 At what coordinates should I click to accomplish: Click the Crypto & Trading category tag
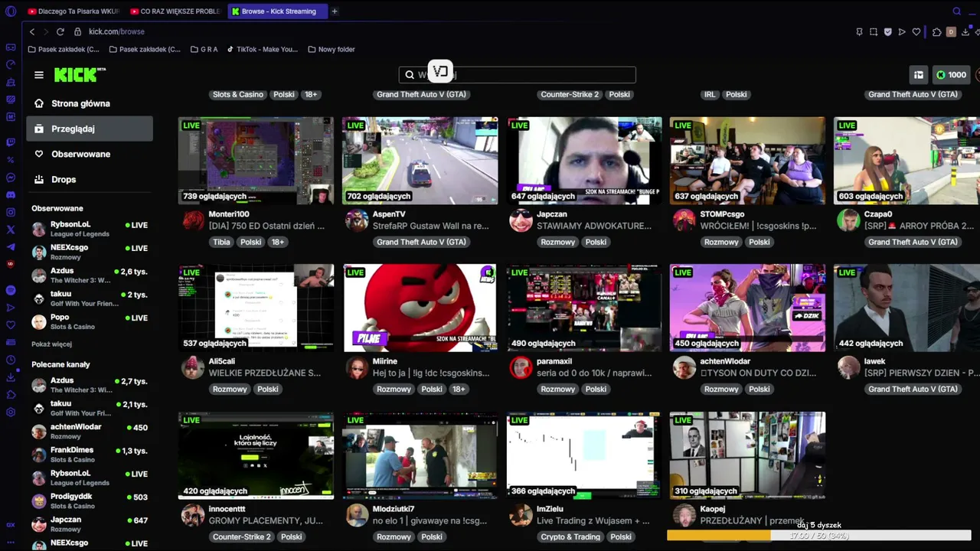(x=570, y=536)
